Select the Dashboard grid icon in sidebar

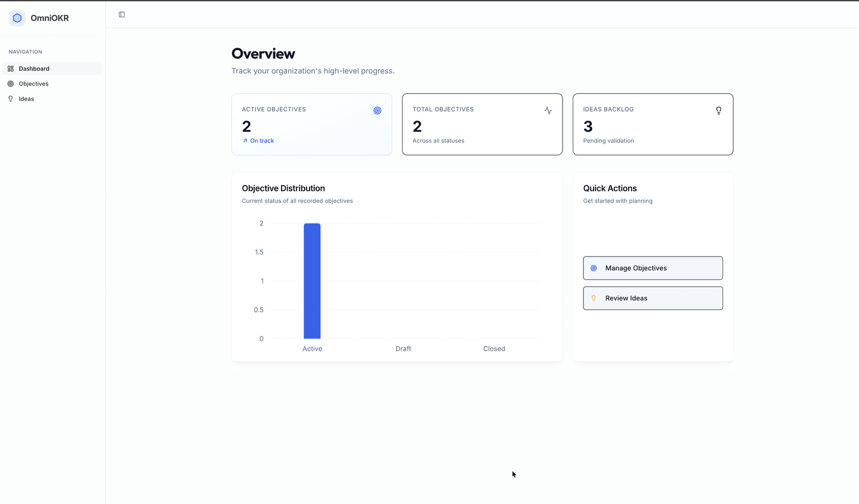[x=10, y=68]
